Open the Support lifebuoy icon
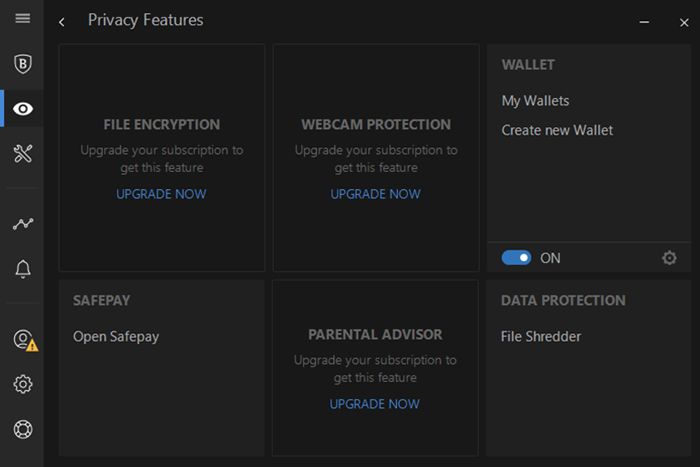The width and height of the screenshot is (700, 467). [x=22, y=429]
